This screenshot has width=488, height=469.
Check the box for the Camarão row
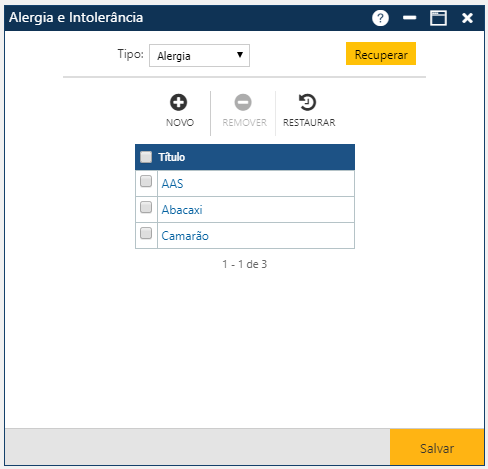coord(146,233)
